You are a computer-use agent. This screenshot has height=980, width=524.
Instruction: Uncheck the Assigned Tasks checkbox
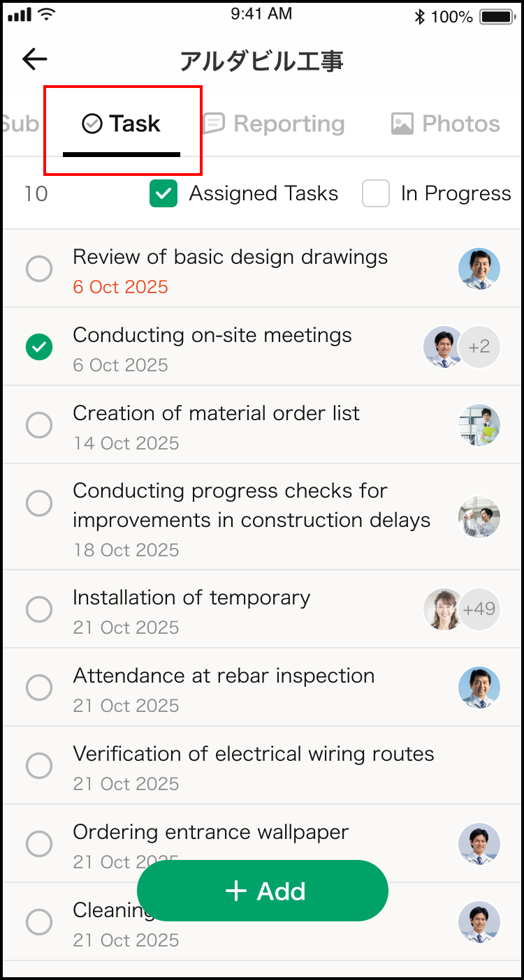tap(163, 194)
